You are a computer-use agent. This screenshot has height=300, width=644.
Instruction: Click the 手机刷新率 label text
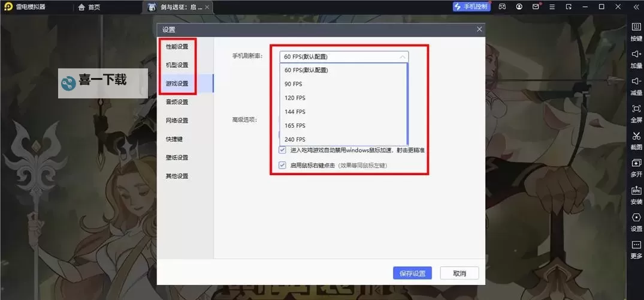[x=247, y=56]
